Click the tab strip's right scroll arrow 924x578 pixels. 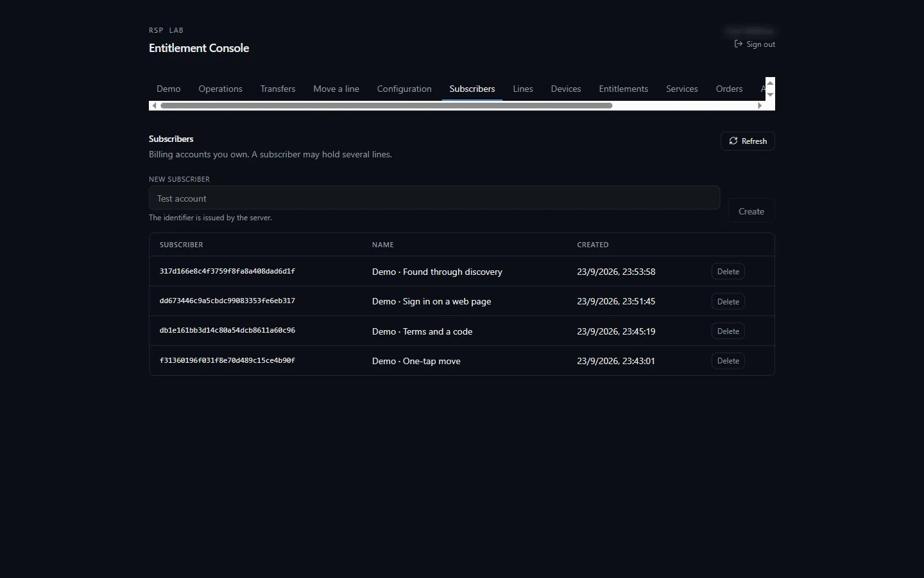coord(760,105)
